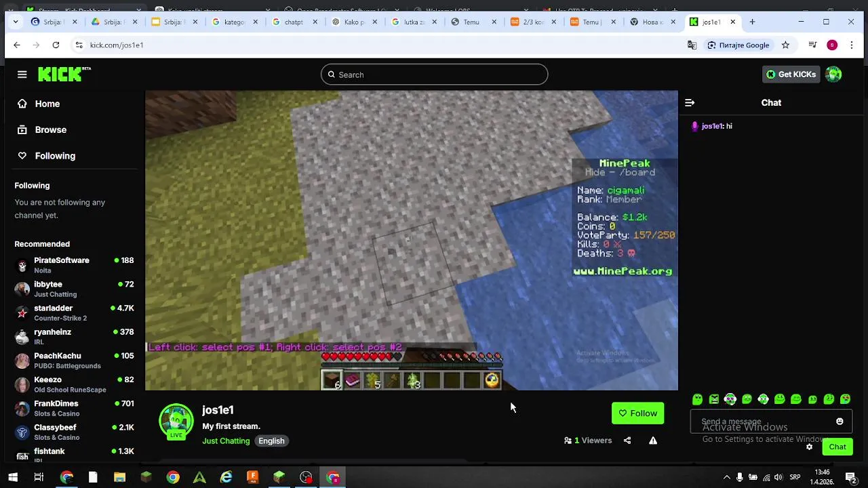Open the hamburger sidebar menu
The height and width of the screenshot is (488, 868).
coord(22,75)
